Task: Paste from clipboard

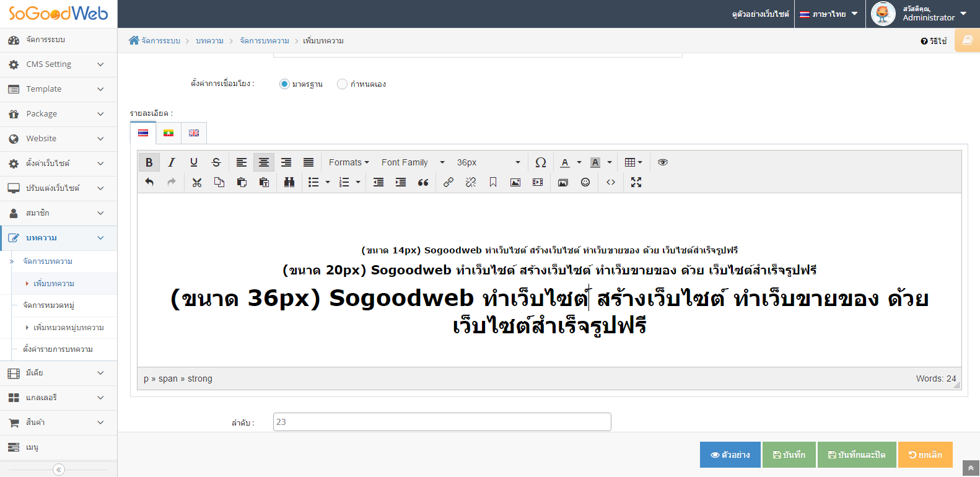Action: point(242,182)
